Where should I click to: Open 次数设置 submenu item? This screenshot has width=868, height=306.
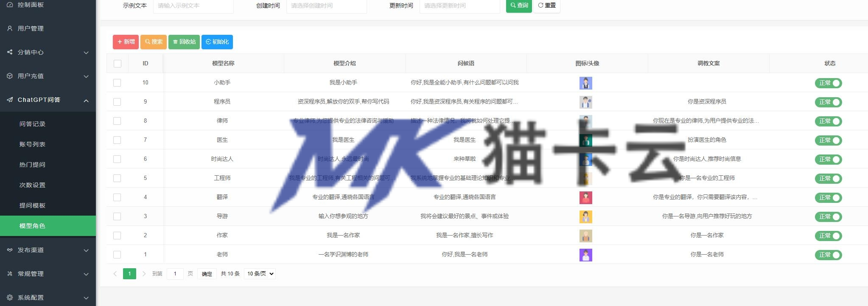(x=48, y=185)
